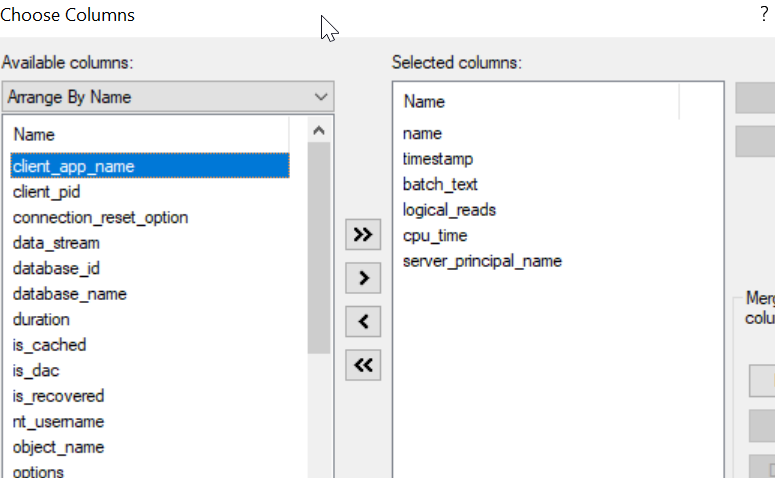This screenshot has width=775, height=478.
Task: Click the add all columns double-arrow button
Action: (x=363, y=235)
